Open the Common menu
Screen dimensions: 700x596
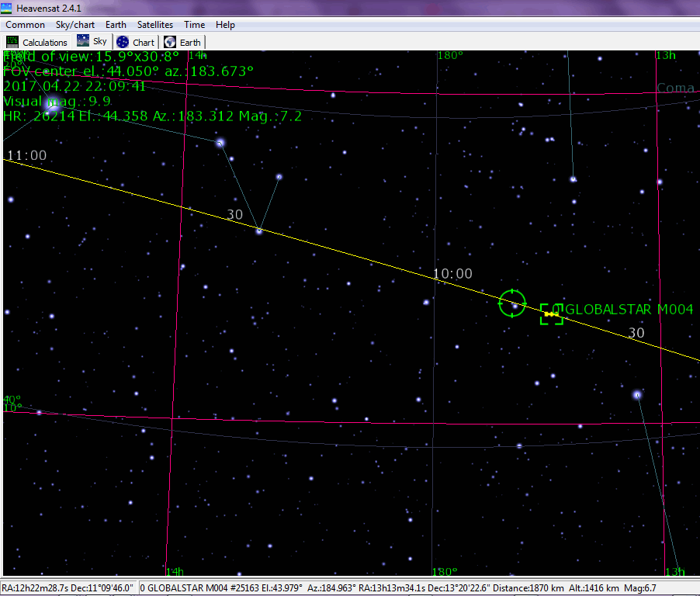25,25
